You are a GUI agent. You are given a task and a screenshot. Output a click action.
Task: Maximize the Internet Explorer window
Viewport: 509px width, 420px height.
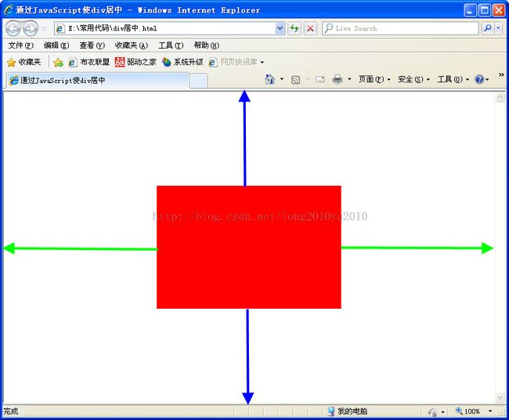coord(484,10)
